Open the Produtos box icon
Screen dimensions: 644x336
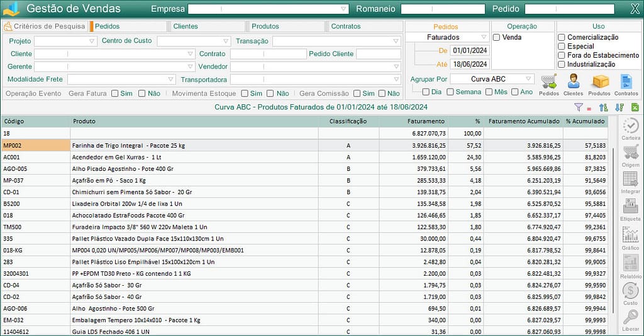599,82
